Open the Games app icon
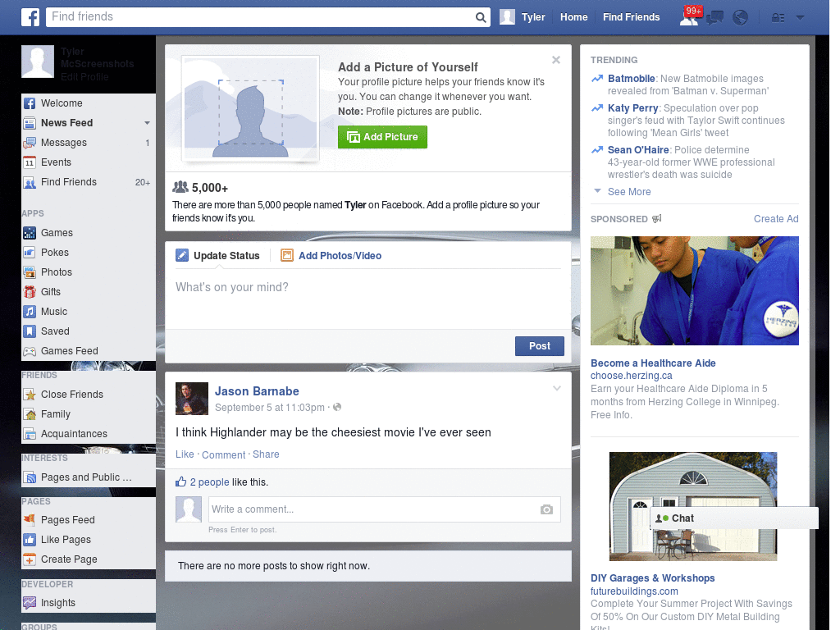This screenshot has width=840, height=630. pos(30,233)
